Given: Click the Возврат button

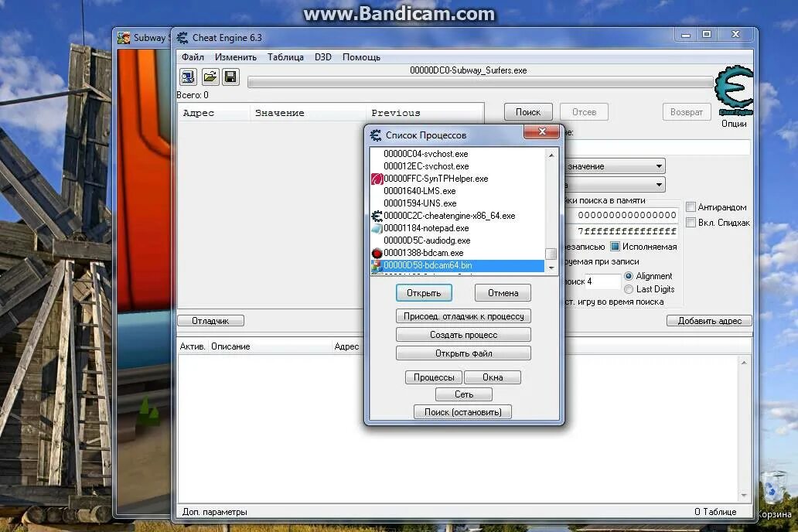Looking at the screenshot, I should click(686, 112).
